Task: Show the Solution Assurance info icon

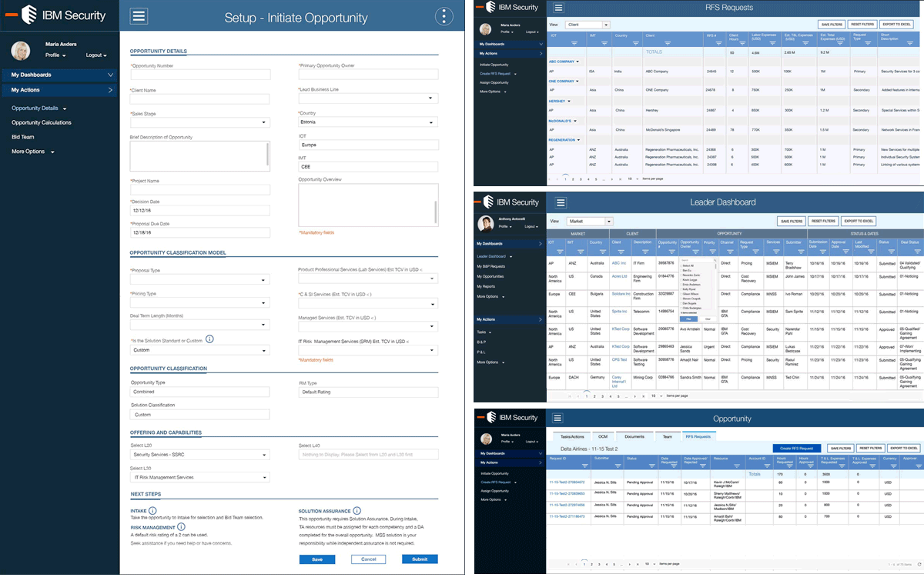Action: (x=356, y=510)
